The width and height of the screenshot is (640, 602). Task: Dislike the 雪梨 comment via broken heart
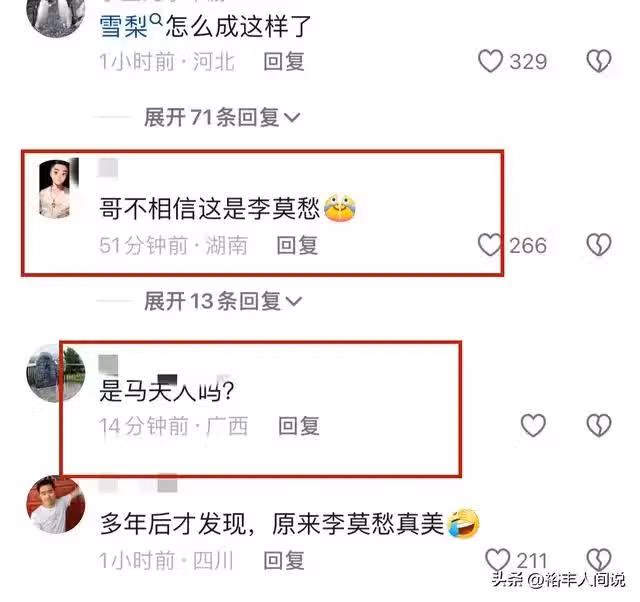[x=599, y=61]
